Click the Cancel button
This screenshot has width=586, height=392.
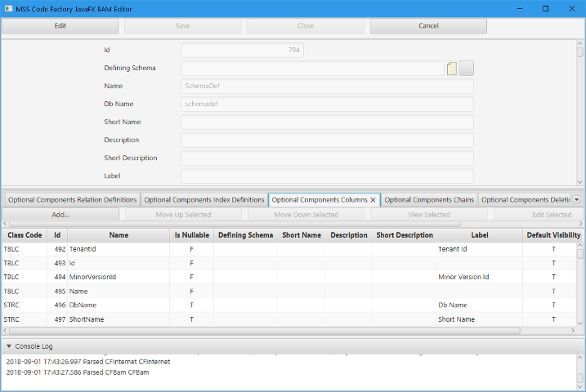428,26
